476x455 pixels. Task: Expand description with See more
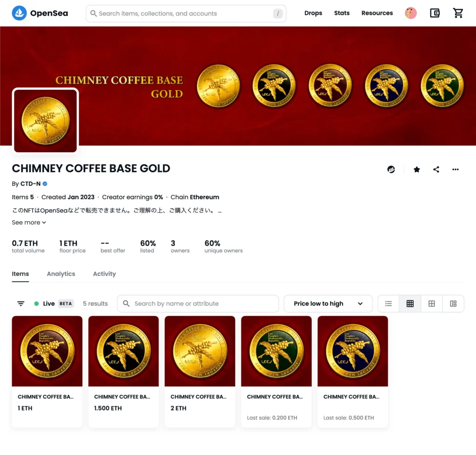pyautogui.click(x=29, y=222)
